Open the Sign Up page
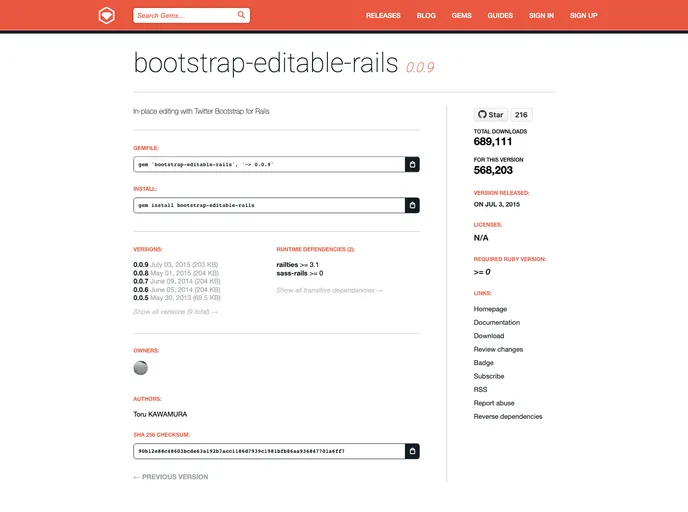688x512 pixels. click(584, 15)
